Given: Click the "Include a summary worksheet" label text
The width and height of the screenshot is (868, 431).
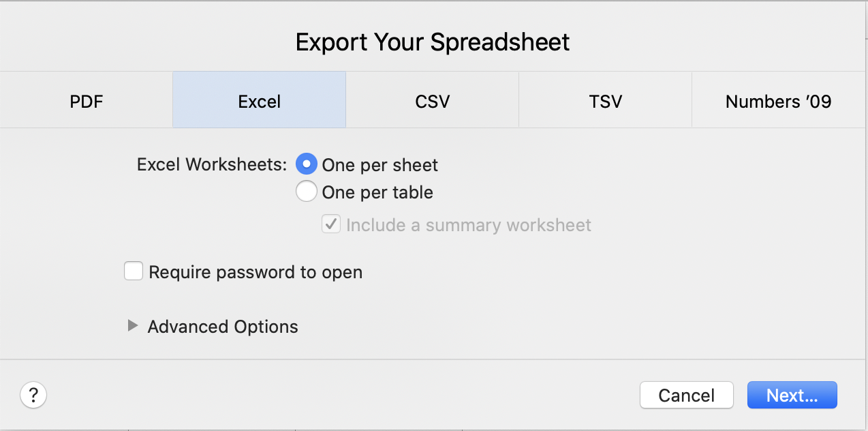Looking at the screenshot, I should click(469, 225).
